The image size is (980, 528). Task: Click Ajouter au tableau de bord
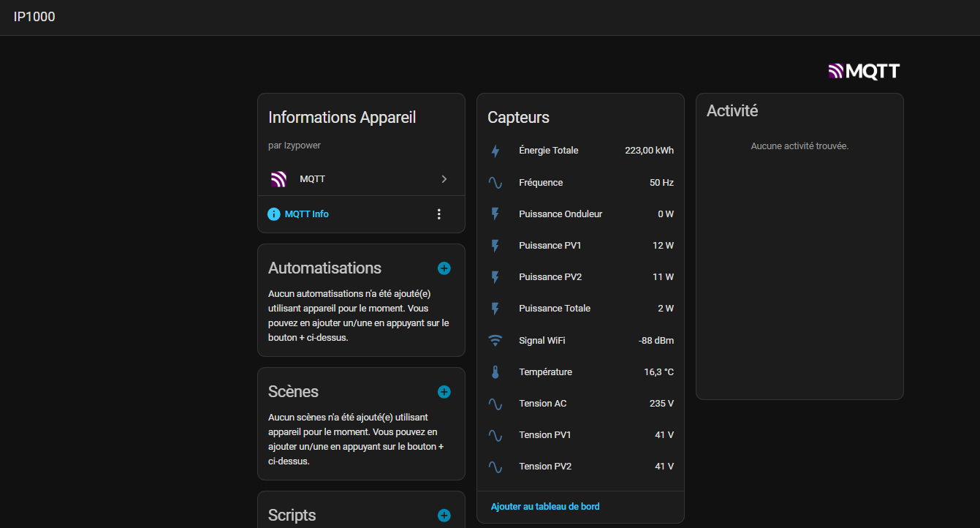click(x=545, y=507)
